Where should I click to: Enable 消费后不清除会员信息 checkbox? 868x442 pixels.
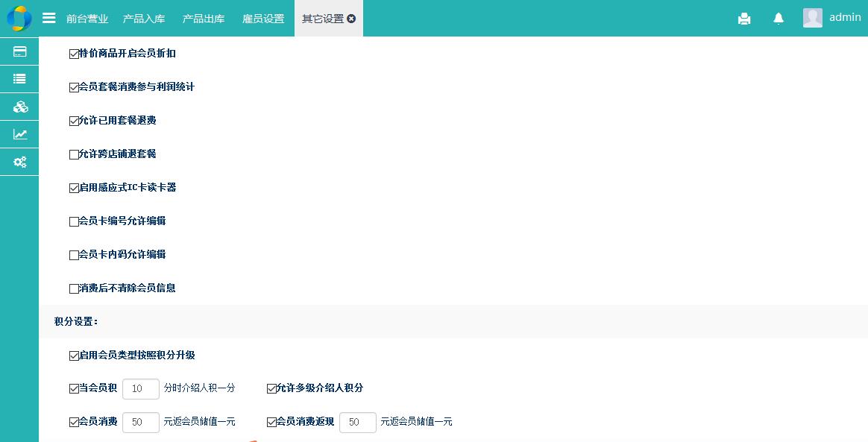pos(74,288)
